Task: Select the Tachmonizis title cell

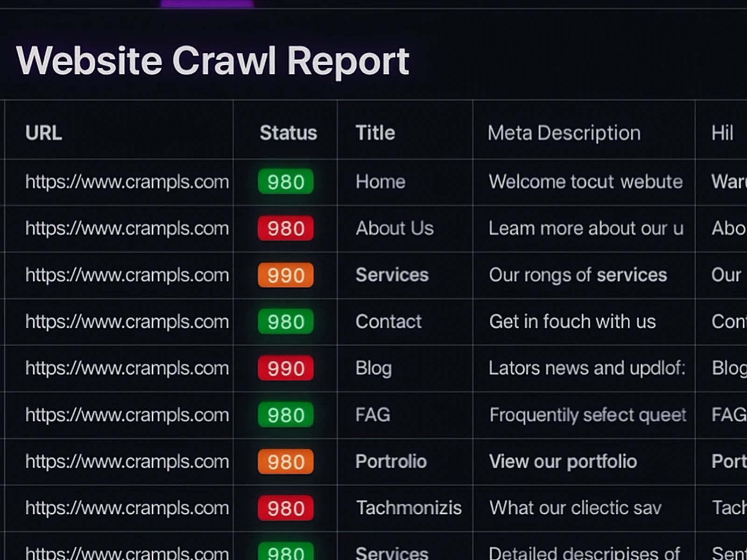Action: (409, 508)
